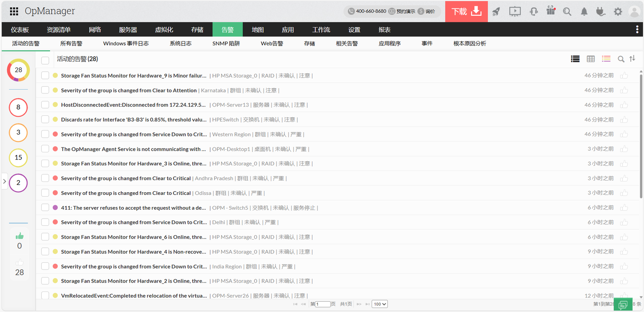Open the user profile avatar
Viewport: 644px width, 312px height.
(634, 12)
